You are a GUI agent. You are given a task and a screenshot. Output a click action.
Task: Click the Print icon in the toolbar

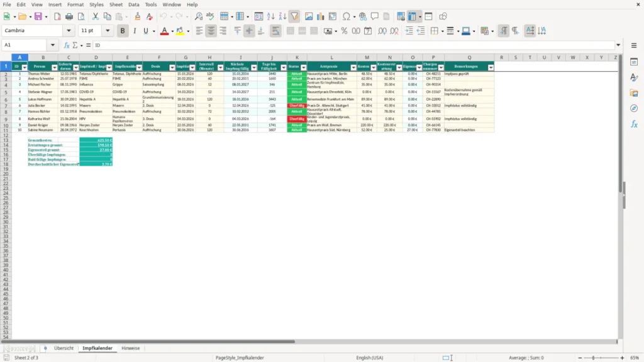point(69,16)
